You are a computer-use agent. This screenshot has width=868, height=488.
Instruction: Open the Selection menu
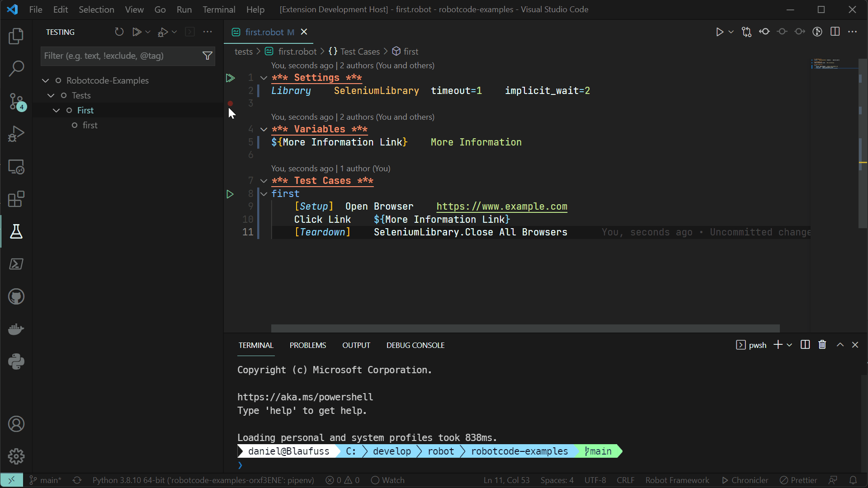[96, 9]
